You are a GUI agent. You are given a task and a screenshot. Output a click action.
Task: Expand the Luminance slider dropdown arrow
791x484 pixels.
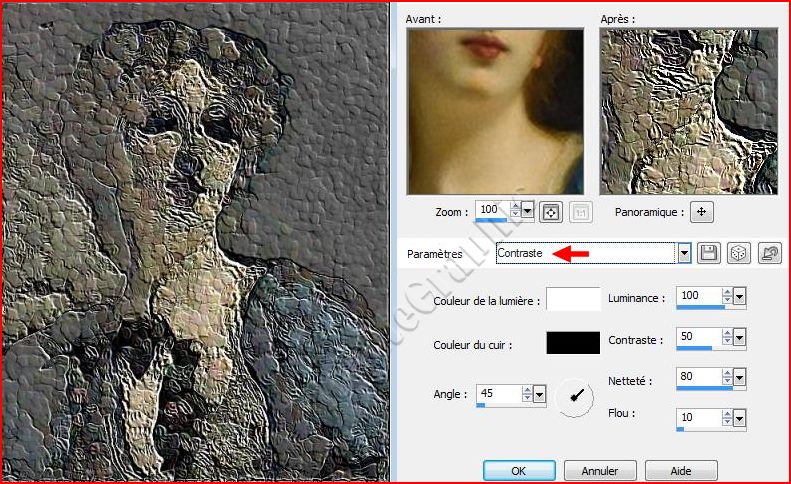point(740,297)
